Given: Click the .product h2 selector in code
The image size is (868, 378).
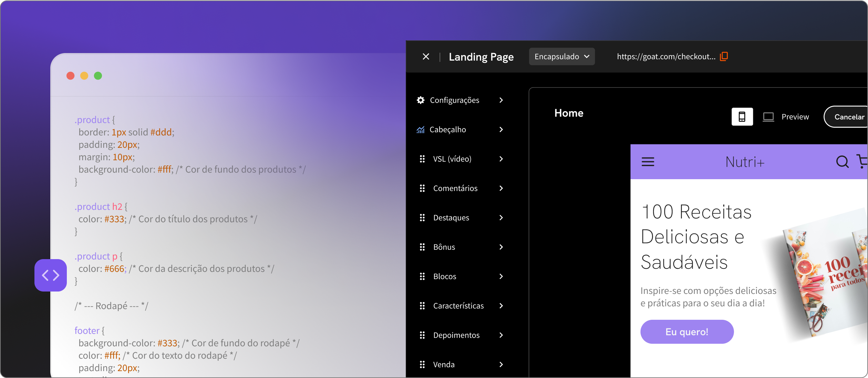Looking at the screenshot, I should (99, 206).
